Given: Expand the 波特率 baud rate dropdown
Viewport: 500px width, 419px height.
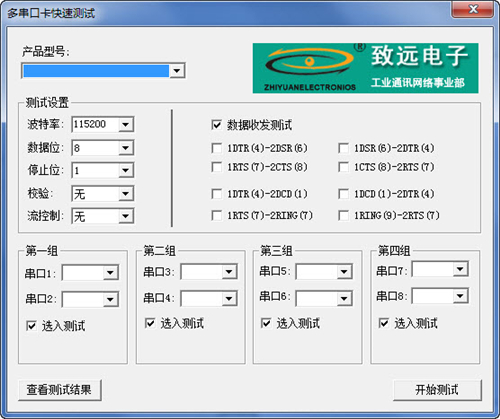Looking at the screenshot, I should [103, 124].
